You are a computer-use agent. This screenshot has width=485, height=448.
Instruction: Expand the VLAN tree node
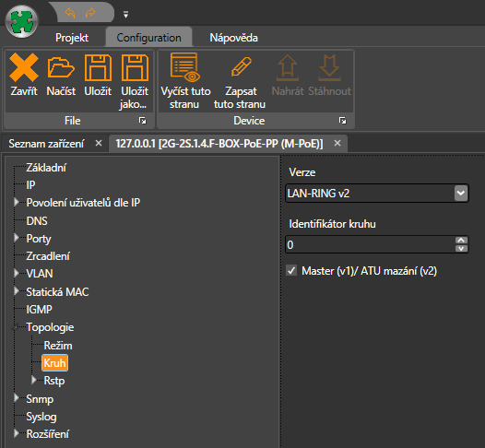tap(17, 273)
